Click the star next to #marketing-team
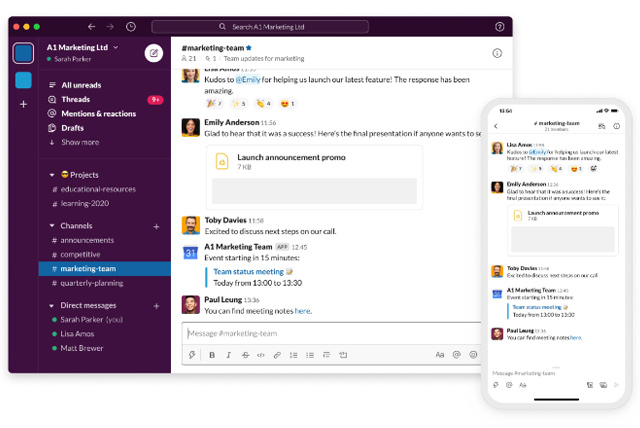 (249, 48)
